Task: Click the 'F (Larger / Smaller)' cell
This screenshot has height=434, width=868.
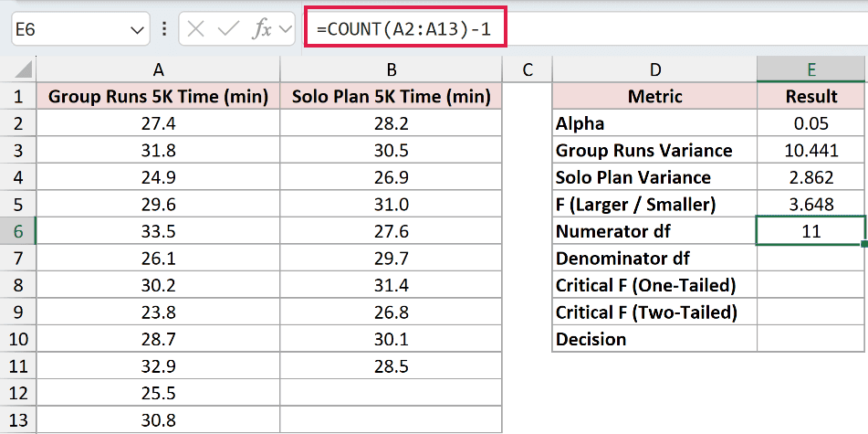Action: point(654,205)
